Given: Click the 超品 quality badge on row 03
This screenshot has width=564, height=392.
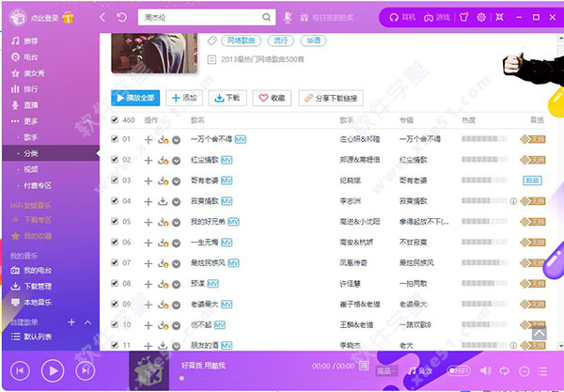Looking at the screenshot, I should pos(532,180).
